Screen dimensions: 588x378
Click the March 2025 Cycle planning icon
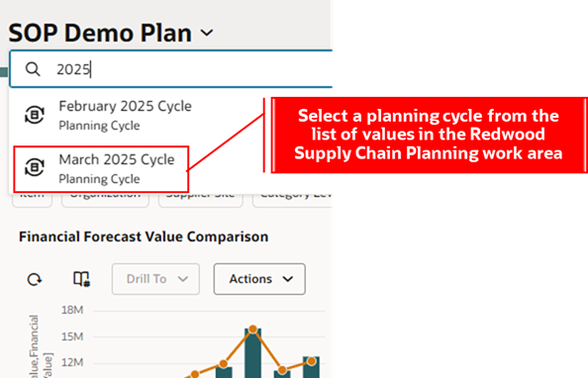click(35, 167)
